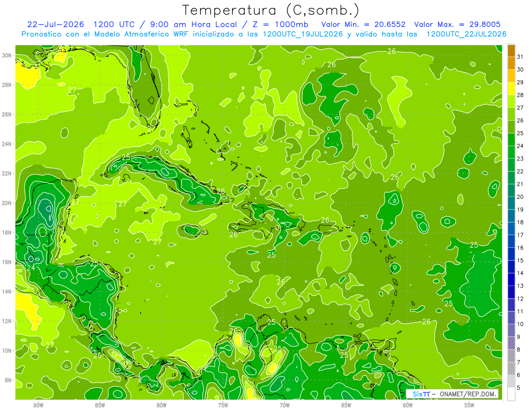Viewport: 532px width, 411px height.
Task: Click the yellow swatch between 28 and 29
Action: click(x=512, y=89)
